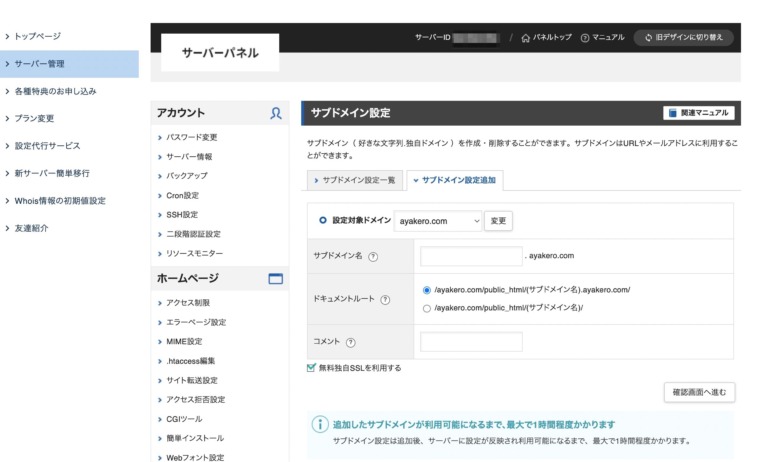The height and width of the screenshot is (462, 780).
Task: Open サイト転送設定 link
Action: coord(192,380)
